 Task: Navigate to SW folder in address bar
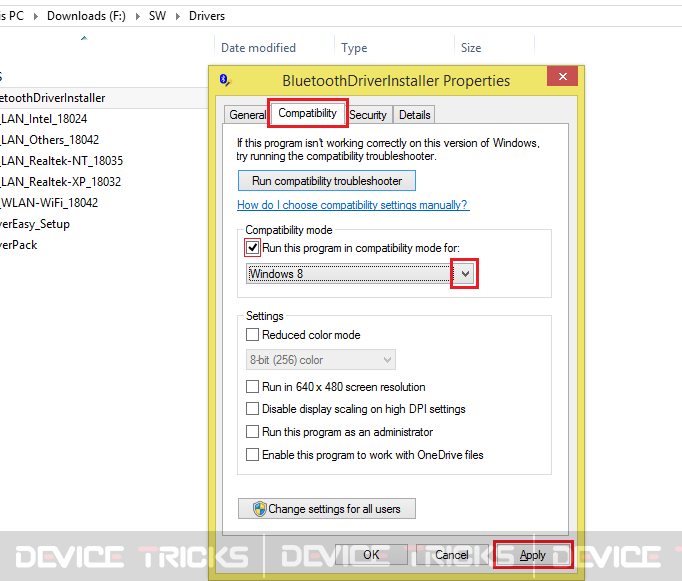tap(157, 16)
